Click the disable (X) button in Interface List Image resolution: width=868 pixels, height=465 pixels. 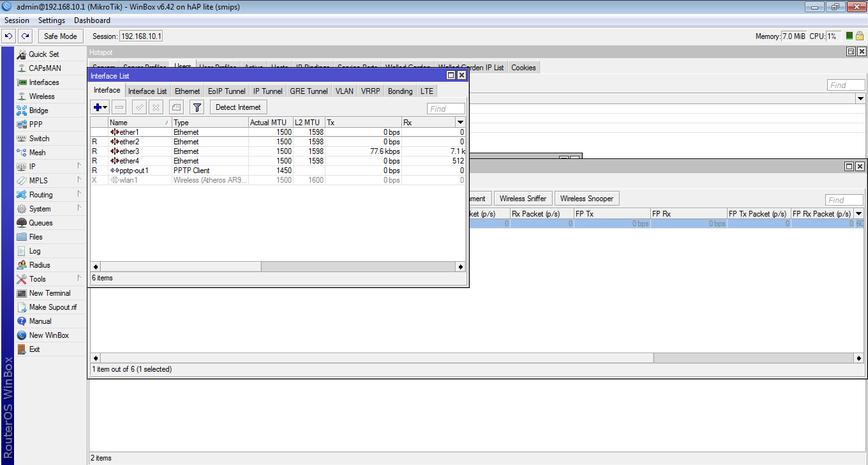coord(156,107)
